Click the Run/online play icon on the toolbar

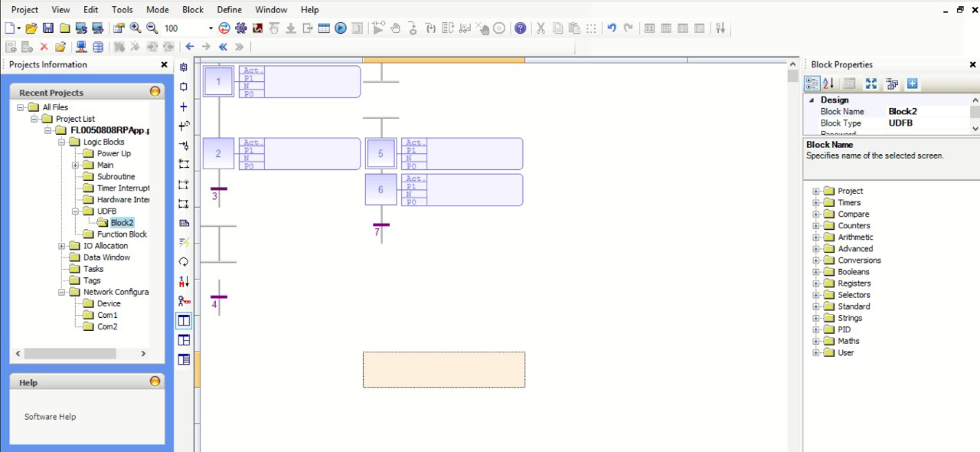tap(341, 28)
